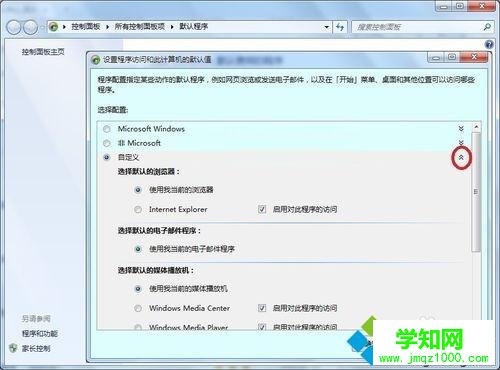Click the Back navigation arrow button
This screenshot has height=370, width=500.
coord(14,27)
